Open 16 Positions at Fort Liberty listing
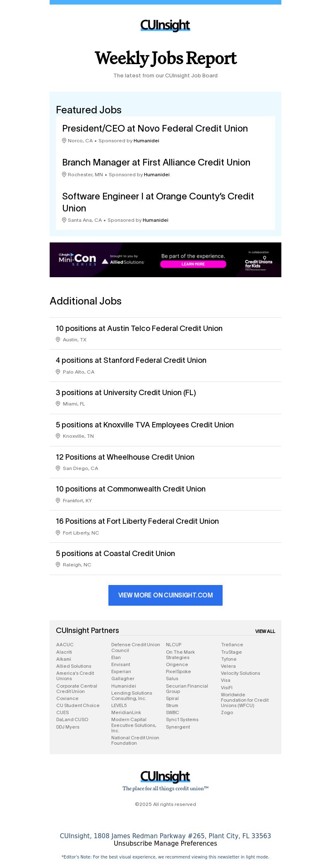The height and width of the screenshot is (868, 331). point(137,521)
